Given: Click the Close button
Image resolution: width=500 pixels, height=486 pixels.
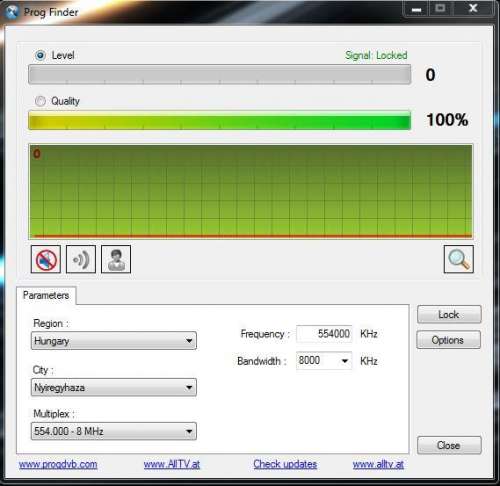Looking at the screenshot, I should 449,445.
